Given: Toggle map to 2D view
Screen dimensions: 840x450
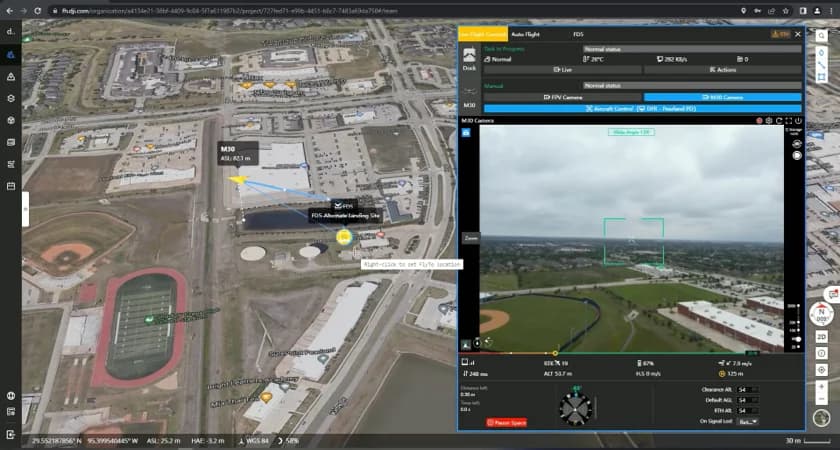Looking at the screenshot, I should pyautogui.click(x=822, y=338).
